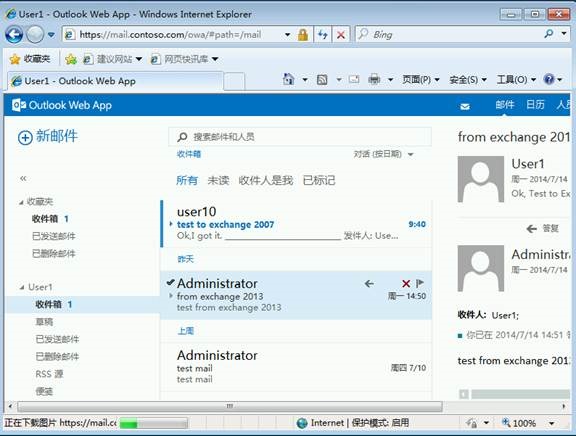The width and height of the screenshot is (576, 436).
Task: Open favorites 已删除邮件 deleted items
Action: point(54,253)
